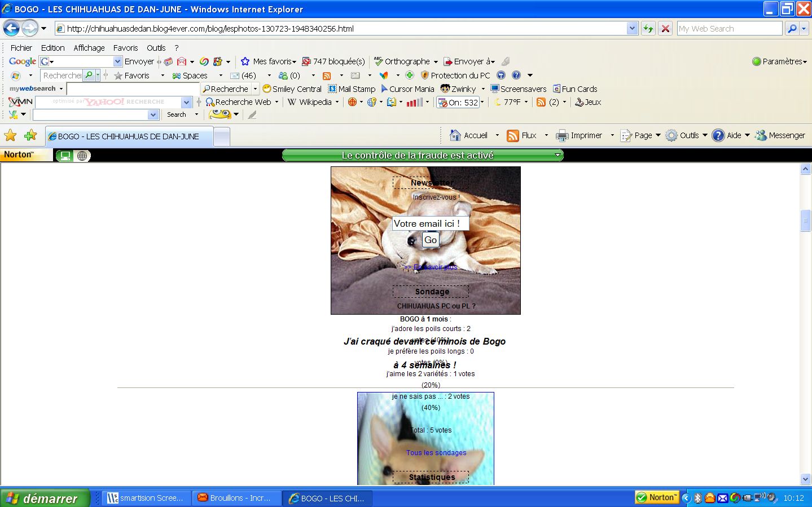812x507 pixels.
Task: Open the Favoris menu in menu bar
Action: (125, 48)
